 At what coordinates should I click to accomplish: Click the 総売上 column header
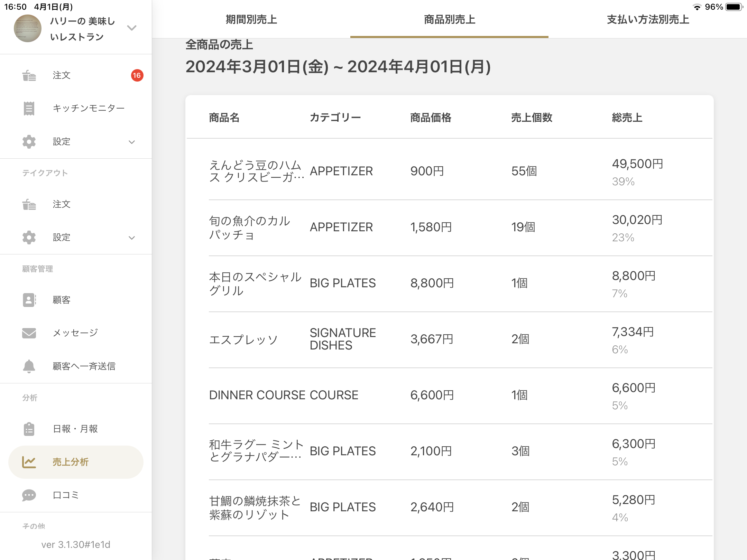tap(627, 118)
